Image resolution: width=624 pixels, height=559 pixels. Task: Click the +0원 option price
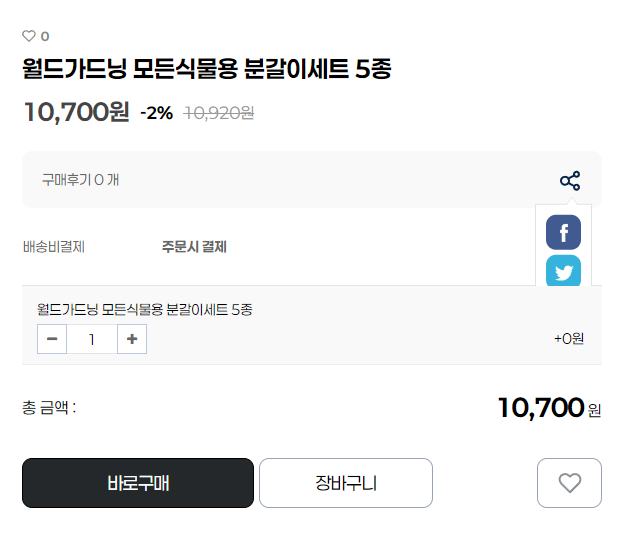tap(569, 339)
